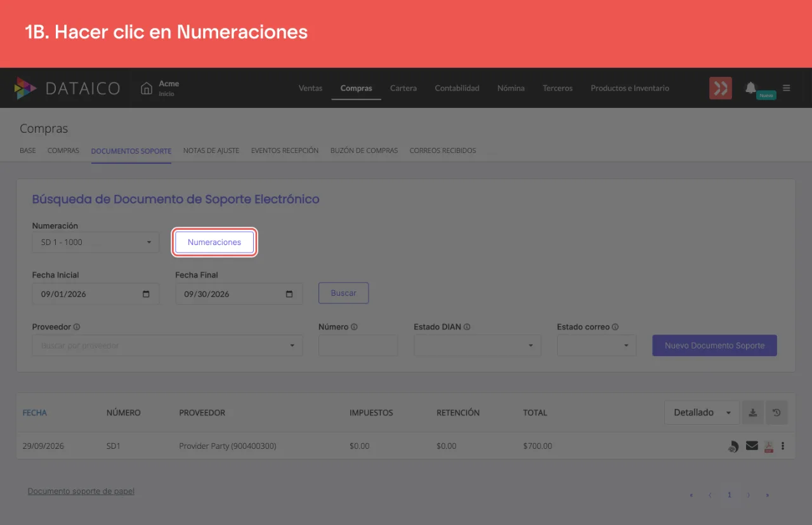Open the hamburger menu icon

[x=787, y=88]
